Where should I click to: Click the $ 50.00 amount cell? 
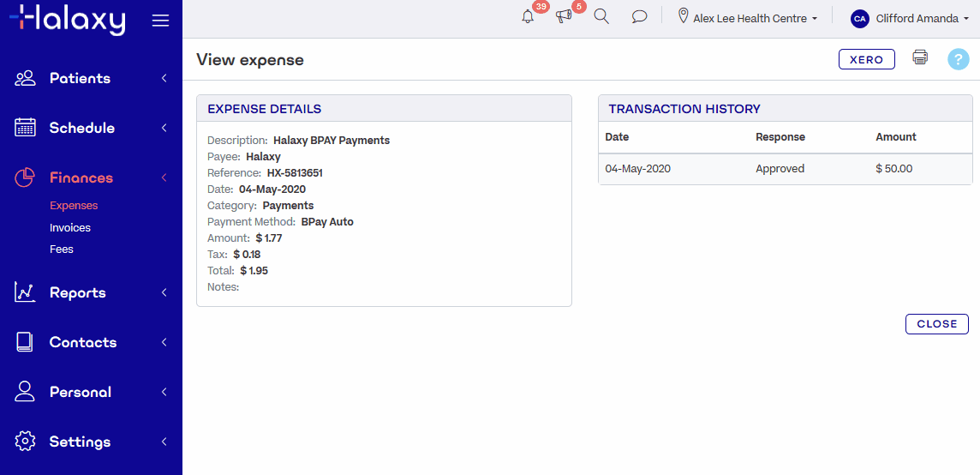(894, 168)
